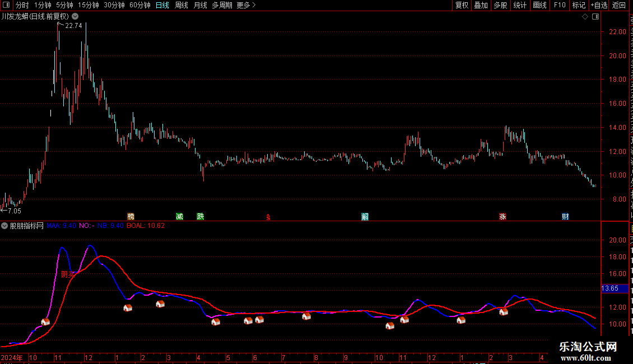Click the 14.00 label on price axis
The height and width of the screenshot is (364, 633).
(617, 128)
